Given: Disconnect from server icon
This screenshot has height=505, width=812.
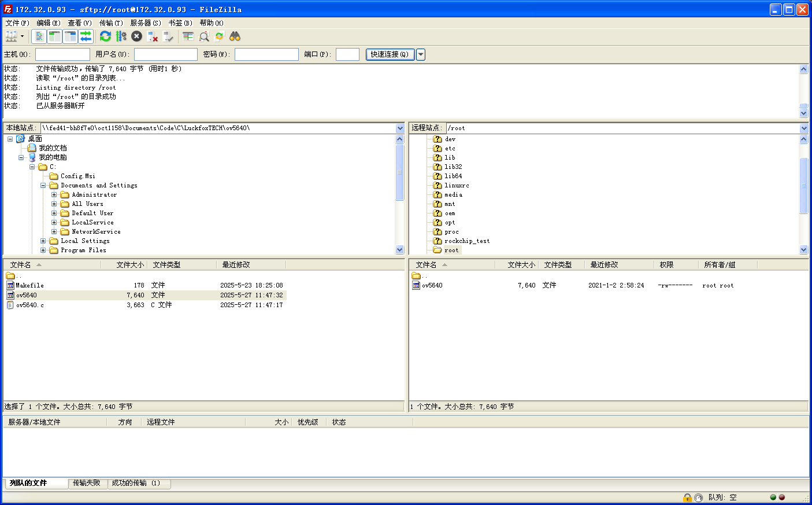Looking at the screenshot, I should 153,36.
